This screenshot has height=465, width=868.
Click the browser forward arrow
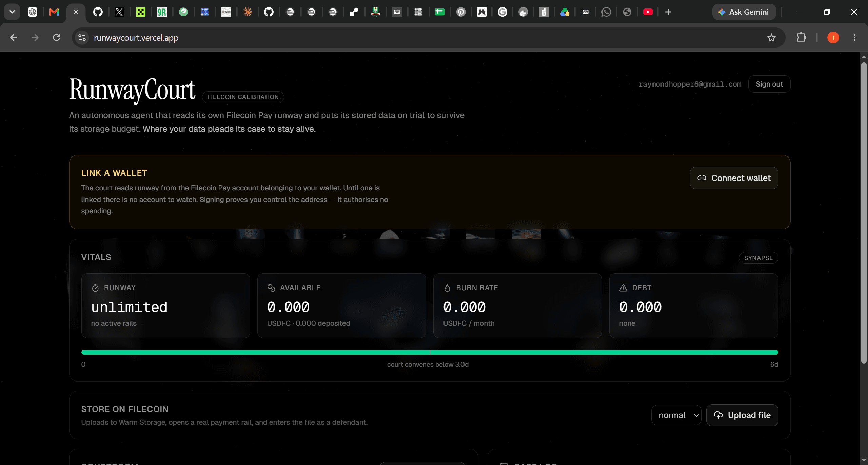pyautogui.click(x=35, y=38)
